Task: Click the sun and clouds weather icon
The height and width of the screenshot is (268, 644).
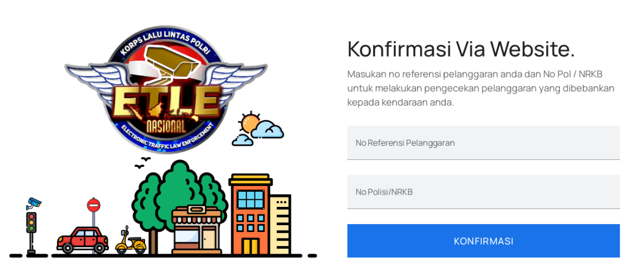Action: click(258, 129)
